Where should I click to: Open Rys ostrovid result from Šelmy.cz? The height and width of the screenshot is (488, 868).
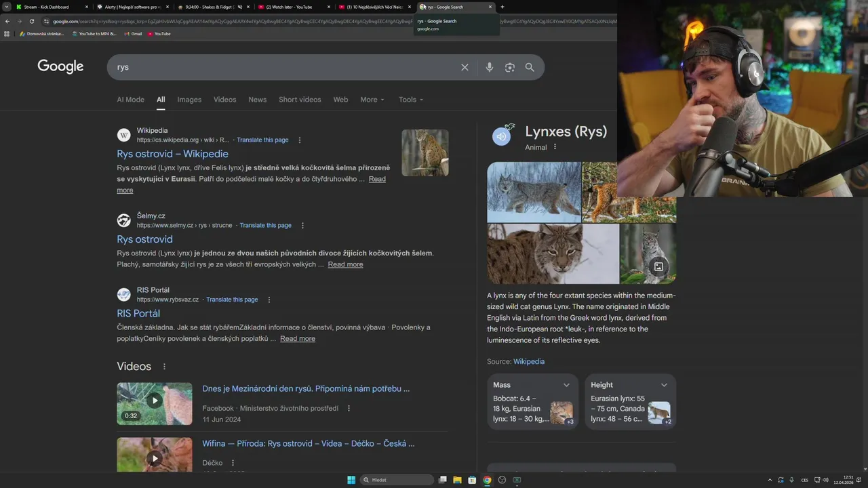[144, 239]
